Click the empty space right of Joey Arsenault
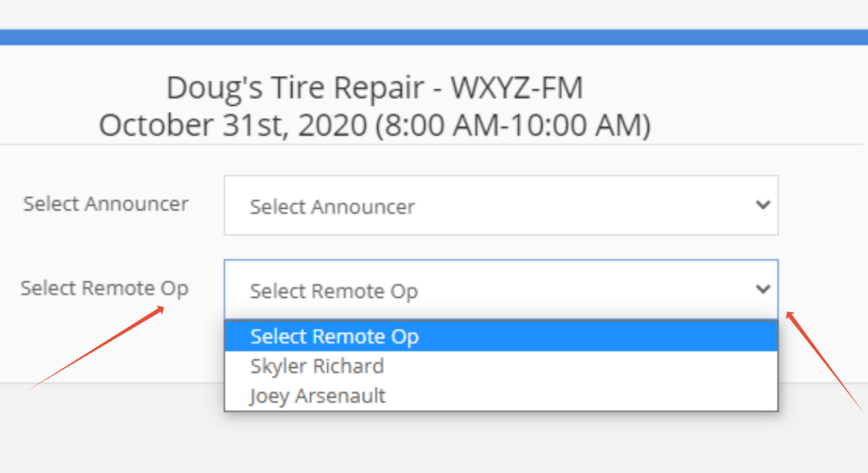 [x=580, y=396]
